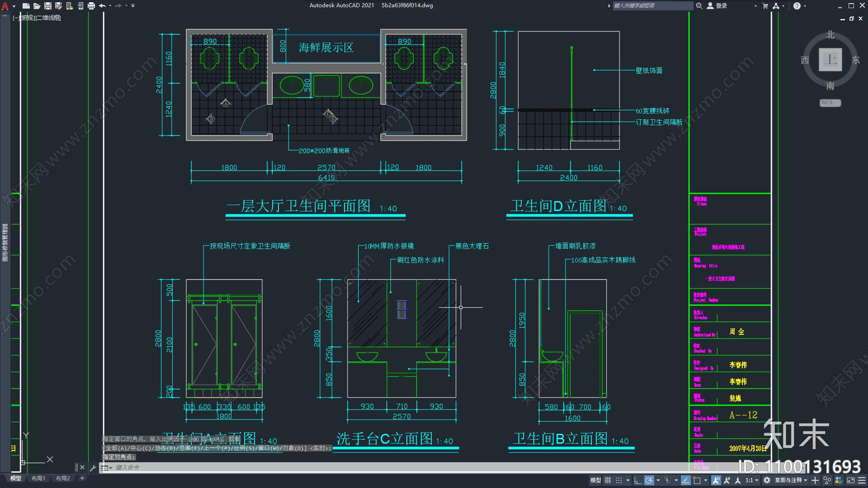
Task: Add a new layout with the plus tab
Action: coord(82,478)
